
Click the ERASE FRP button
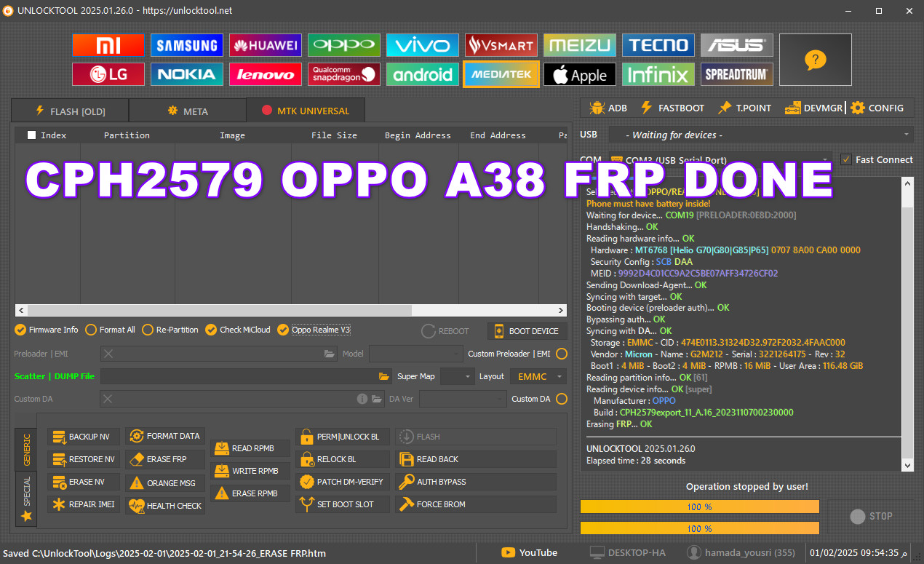(165, 459)
